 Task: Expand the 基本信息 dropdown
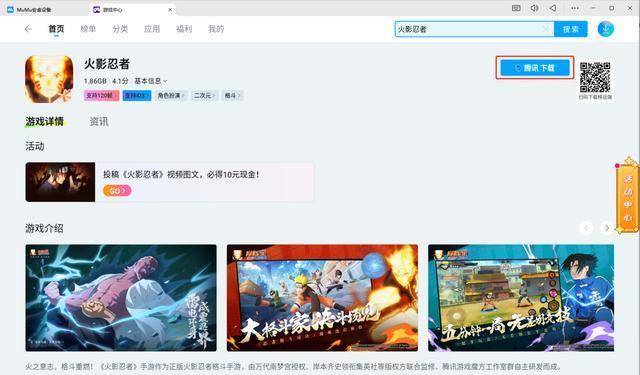(x=151, y=81)
